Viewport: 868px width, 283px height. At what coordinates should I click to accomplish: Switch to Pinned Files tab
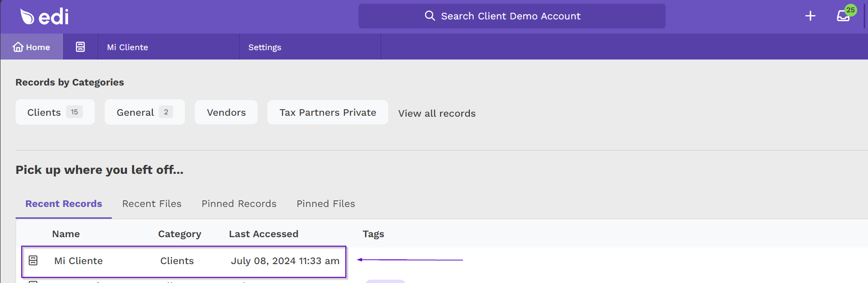326,204
